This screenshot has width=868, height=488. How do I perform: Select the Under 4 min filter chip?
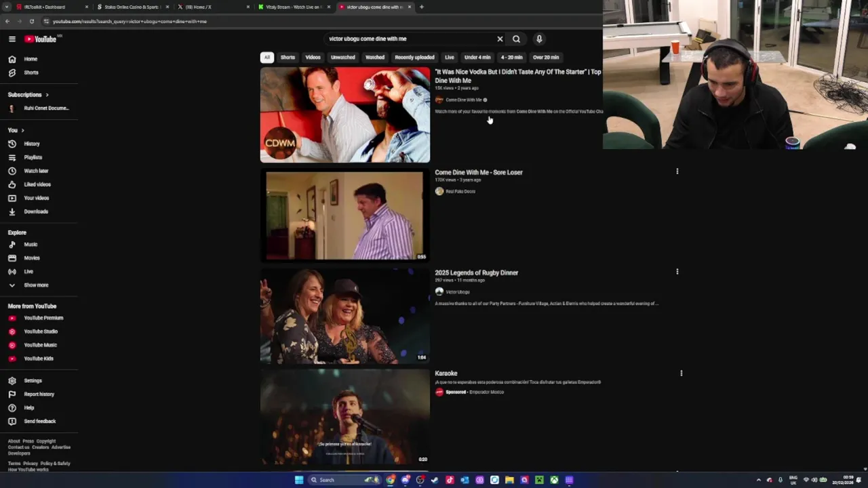click(x=477, y=58)
